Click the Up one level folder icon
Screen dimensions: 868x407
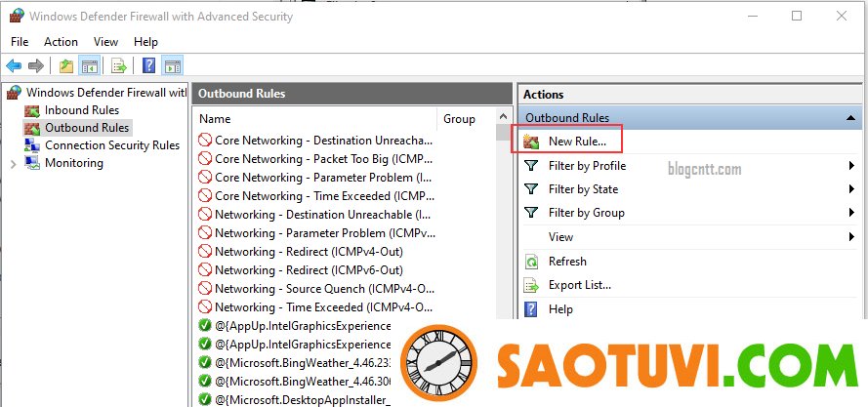click(x=66, y=66)
